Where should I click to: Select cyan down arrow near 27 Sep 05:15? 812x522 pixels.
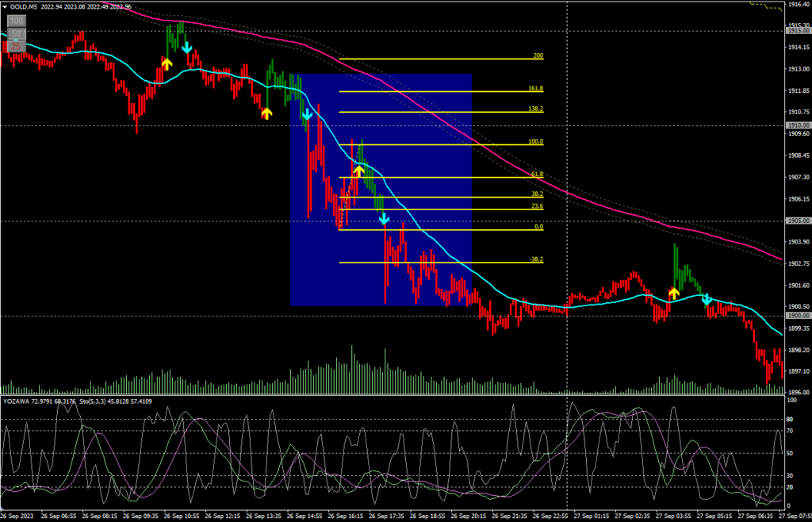tap(706, 300)
